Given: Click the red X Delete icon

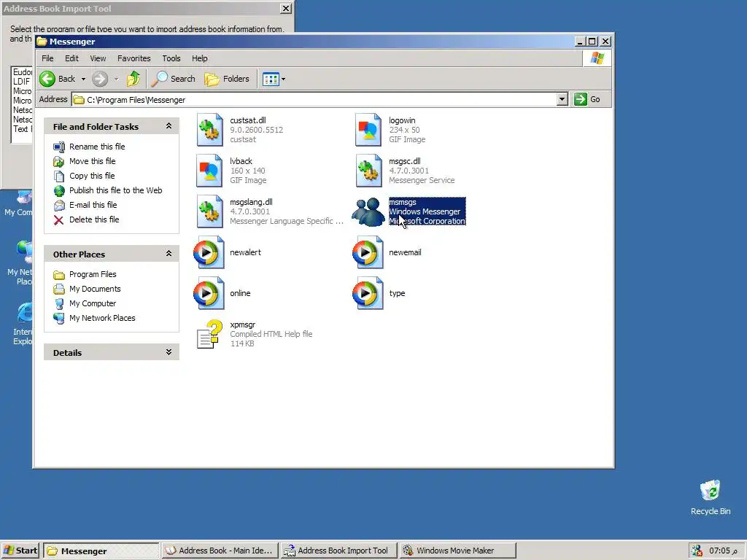Looking at the screenshot, I should pos(58,220).
